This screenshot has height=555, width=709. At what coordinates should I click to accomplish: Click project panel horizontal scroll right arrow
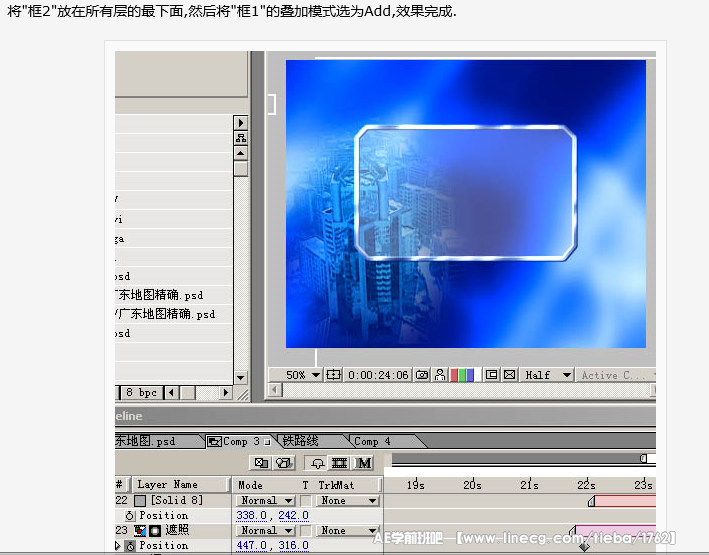(x=226, y=393)
